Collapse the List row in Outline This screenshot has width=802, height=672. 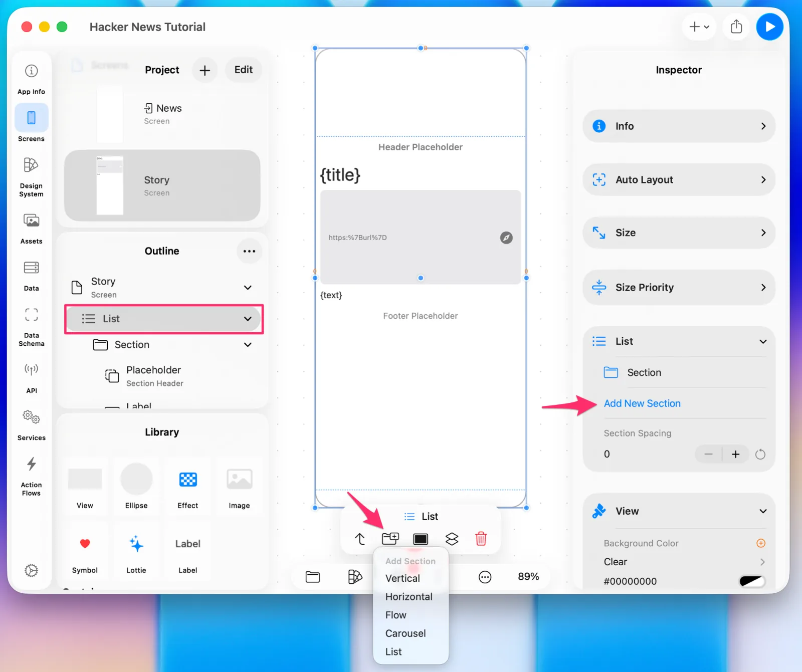point(248,319)
